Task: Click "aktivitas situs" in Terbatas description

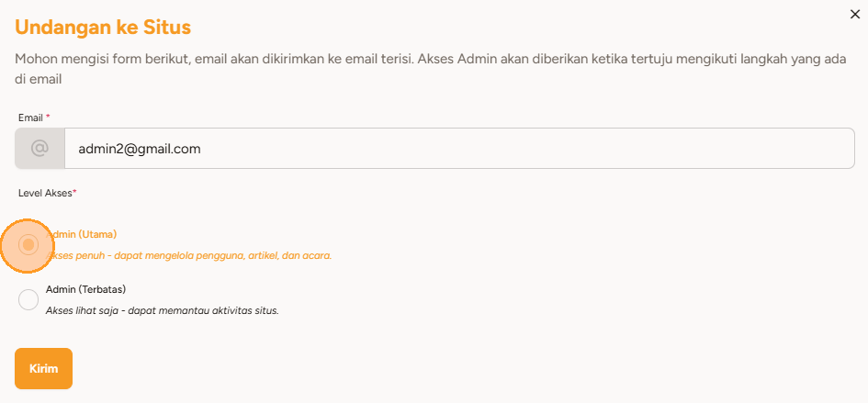Action: tap(242, 310)
